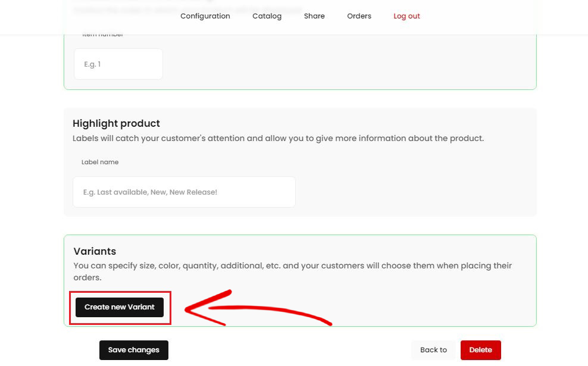Click the 'Label name' field label
Image resolution: width=588 pixels, height=366 pixels.
point(100,162)
